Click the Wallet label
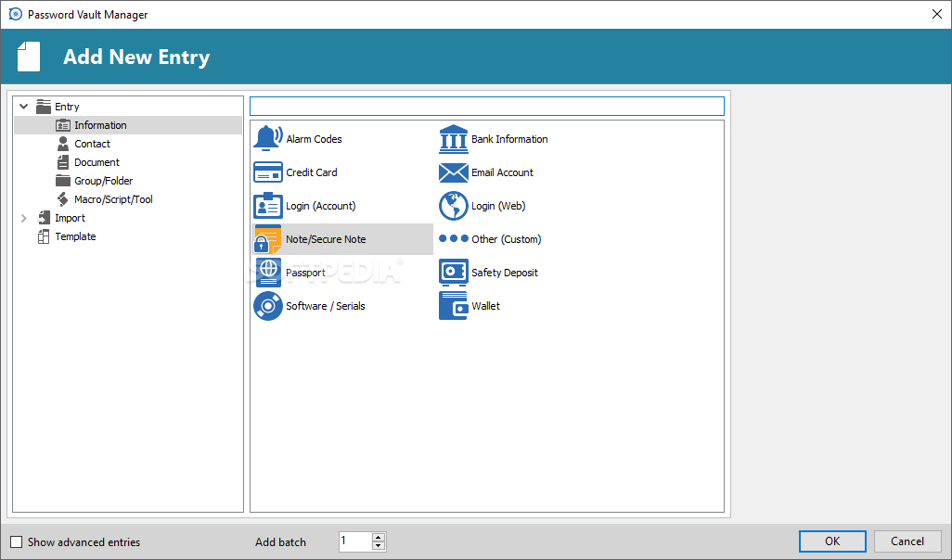952x560 pixels. pos(485,306)
